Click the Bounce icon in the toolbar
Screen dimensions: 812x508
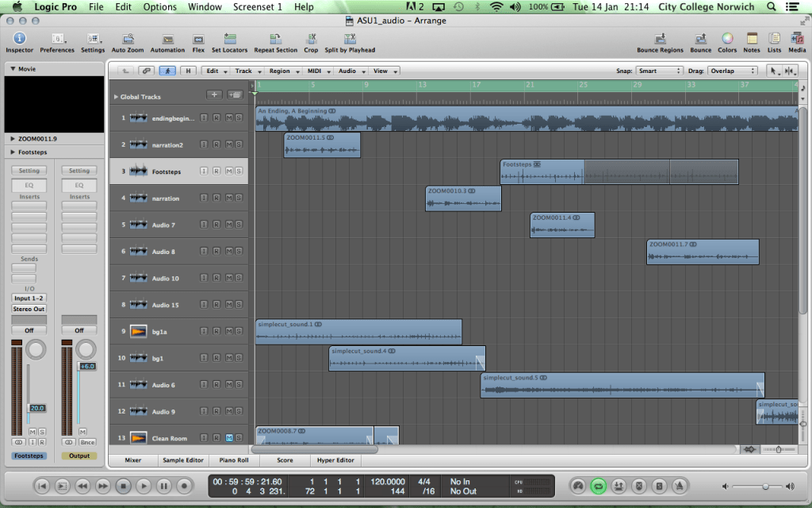[701, 40]
